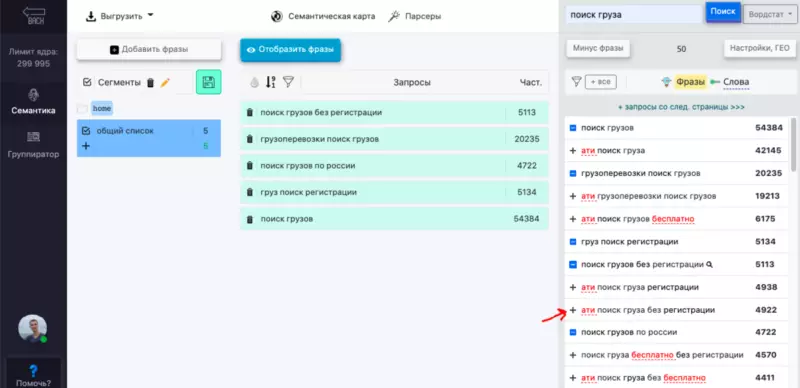
Task: Click the Back arrow icon
Action: click(x=33, y=16)
